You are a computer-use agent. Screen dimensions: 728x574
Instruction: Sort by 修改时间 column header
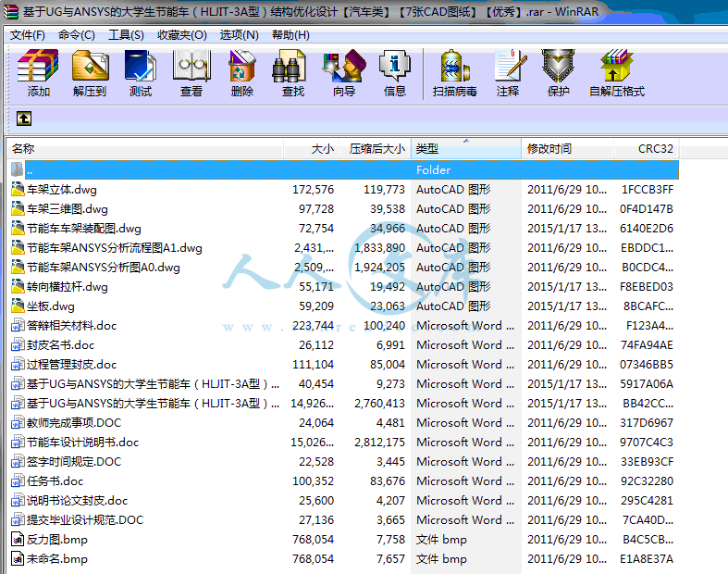click(x=568, y=149)
